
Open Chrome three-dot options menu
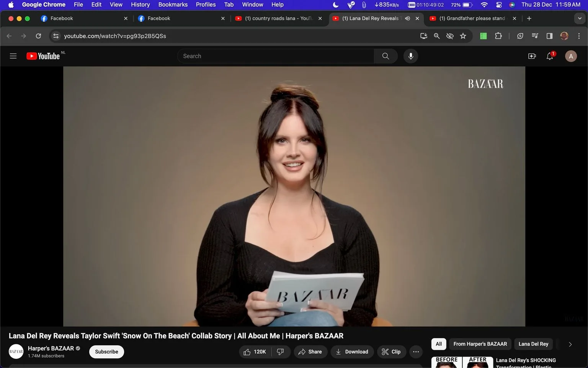(579, 36)
